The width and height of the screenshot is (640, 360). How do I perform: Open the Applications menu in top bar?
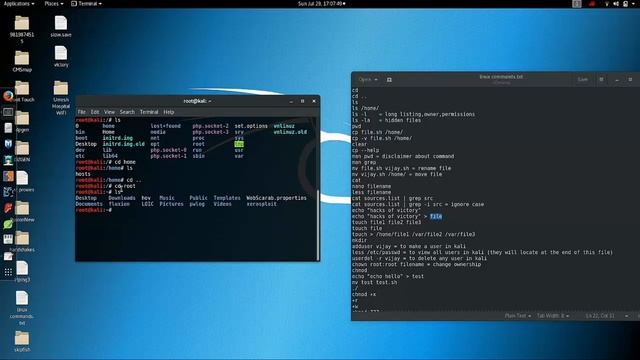[x=19, y=4]
